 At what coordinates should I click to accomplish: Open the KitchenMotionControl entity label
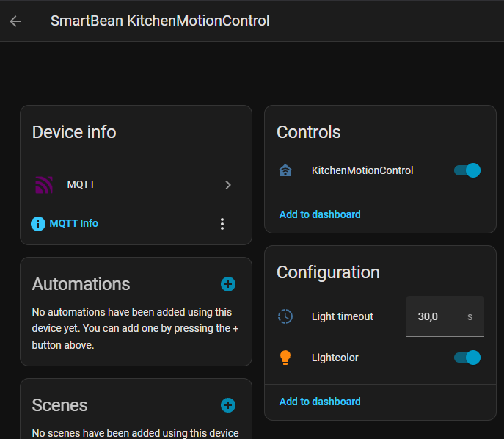(362, 170)
